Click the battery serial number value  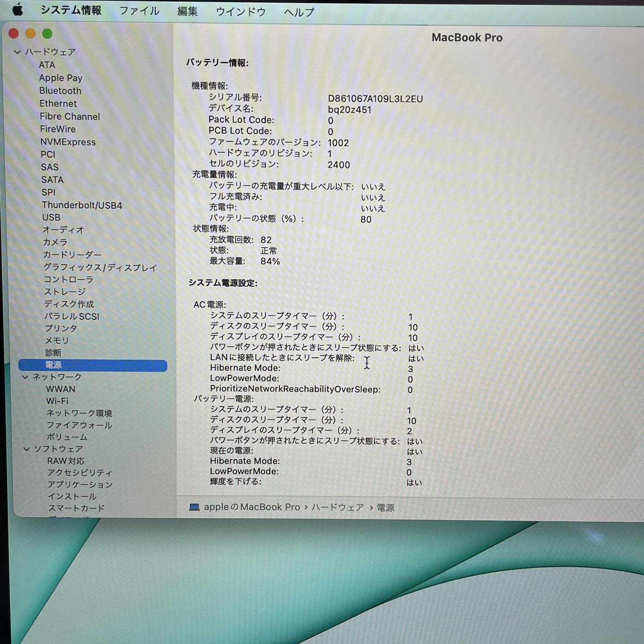(375, 99)
